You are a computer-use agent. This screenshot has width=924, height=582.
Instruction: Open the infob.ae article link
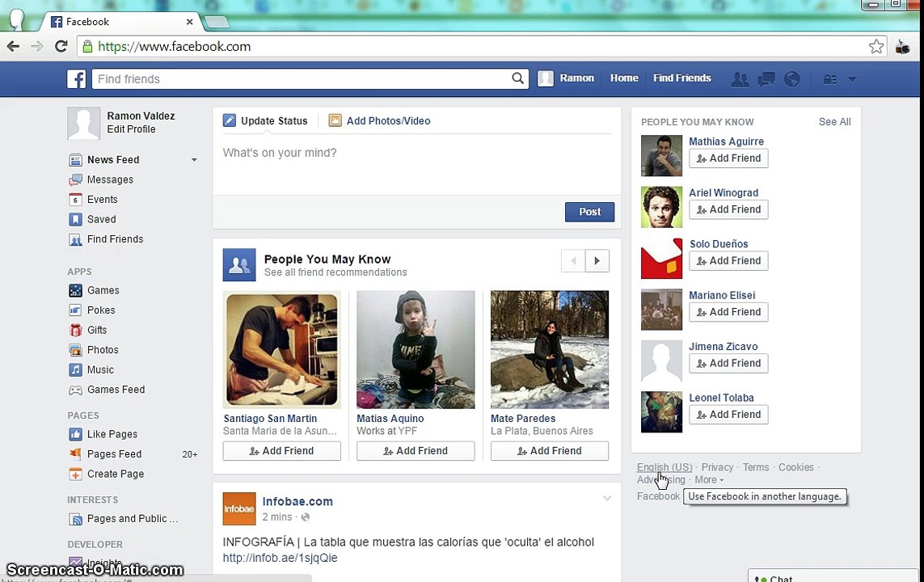point(280,558)
